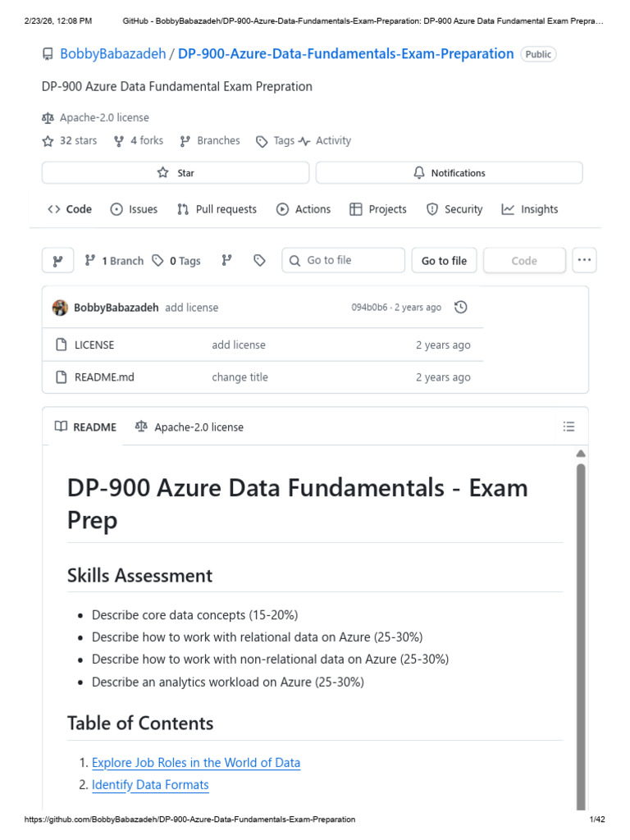Star this repository with the Star button
This screenshot has height=840, width=630.
pyautogui.click(x=176, y=172)
